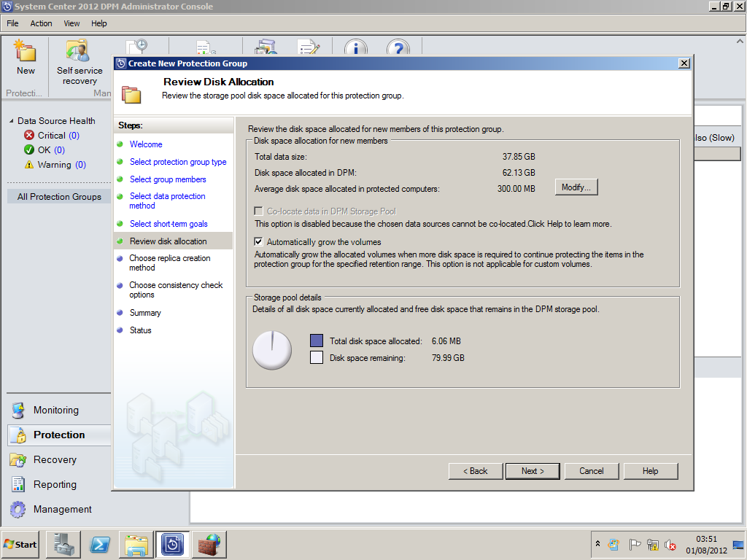Collapse the Data Source Health tree
Viewport: 747px width, 560px height.
12,121
